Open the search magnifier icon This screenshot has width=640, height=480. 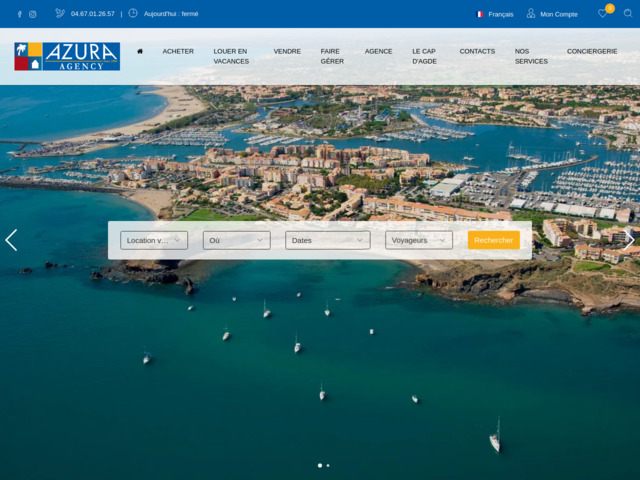coord(628,13)
